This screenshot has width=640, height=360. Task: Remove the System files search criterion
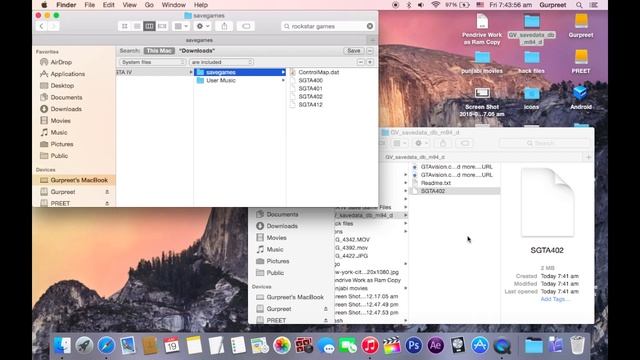click(x=360, y=62)
